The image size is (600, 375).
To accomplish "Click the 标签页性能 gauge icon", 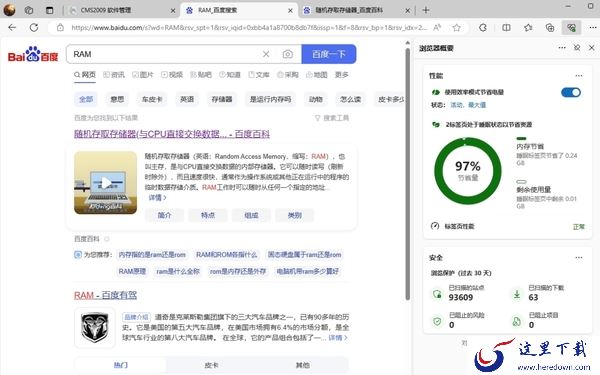I will click(x=435, y=226).
